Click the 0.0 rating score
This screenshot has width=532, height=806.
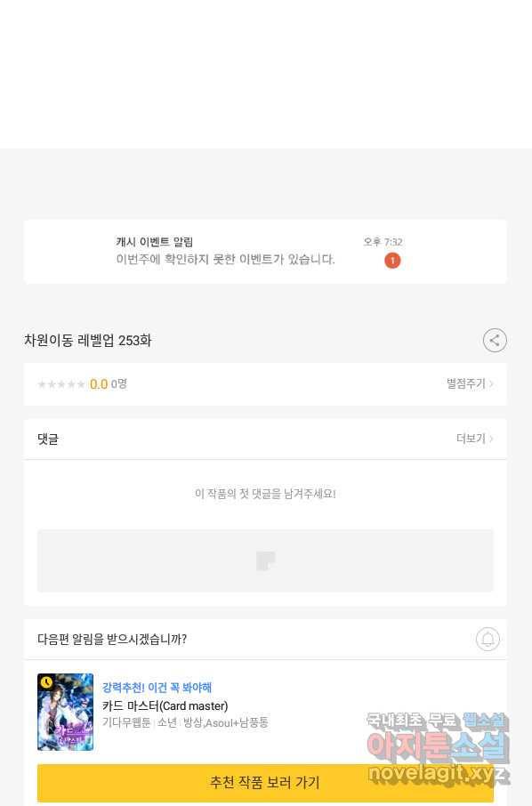98,384
